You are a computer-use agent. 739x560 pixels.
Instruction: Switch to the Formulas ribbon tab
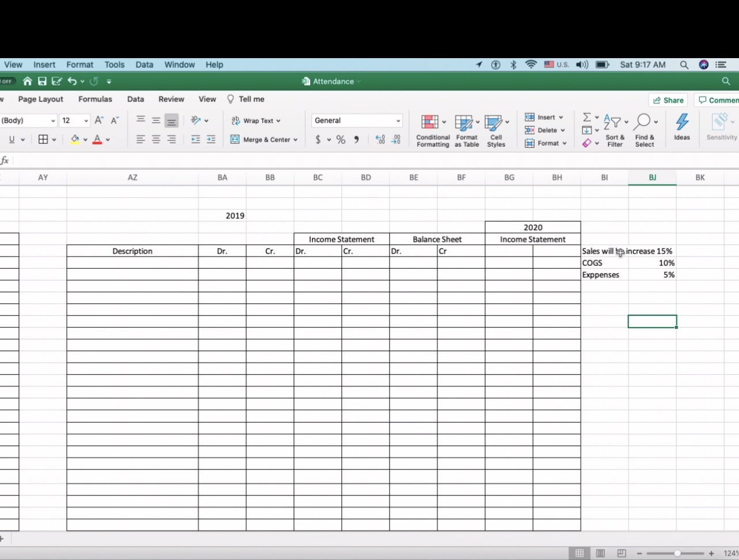tap(95, 99)
